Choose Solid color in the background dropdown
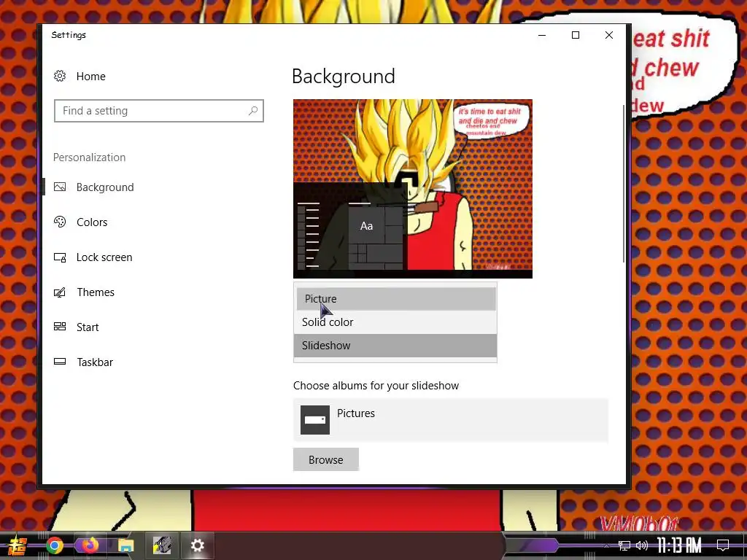The width and height of the screenshot is (747, 560). tap(395, 322)
